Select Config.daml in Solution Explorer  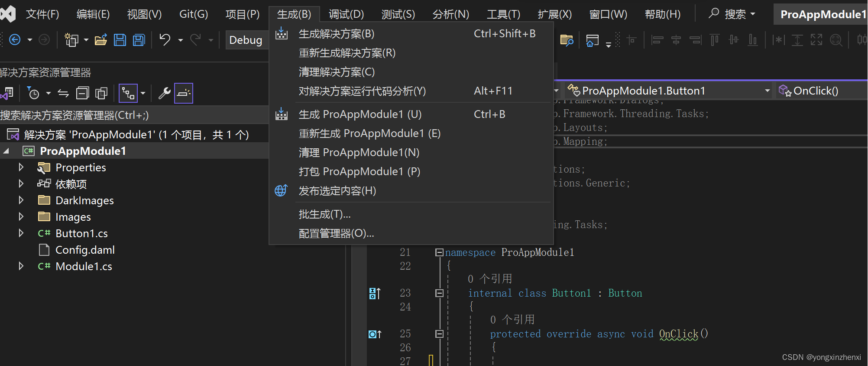coord(85,250)
